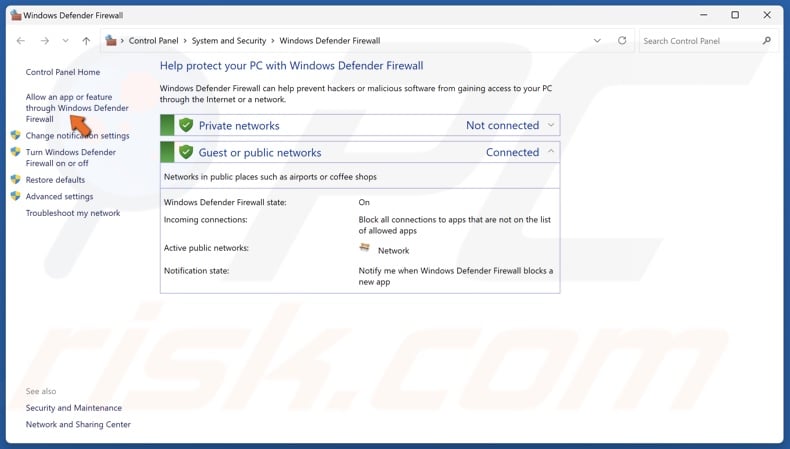Click 'Help protect your PC' heading
The width and height of the screenshot is (790, 449).
(x=291, y=66)
